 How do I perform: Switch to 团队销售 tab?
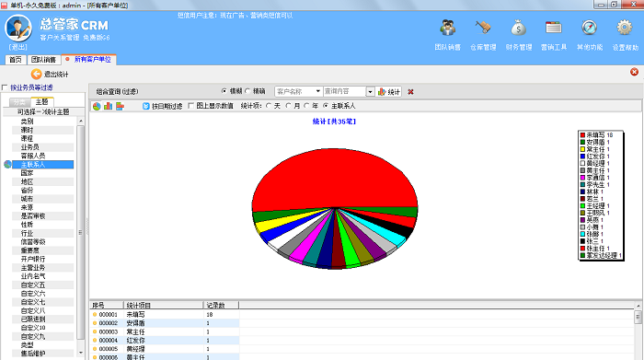click(x=43, y=60)
